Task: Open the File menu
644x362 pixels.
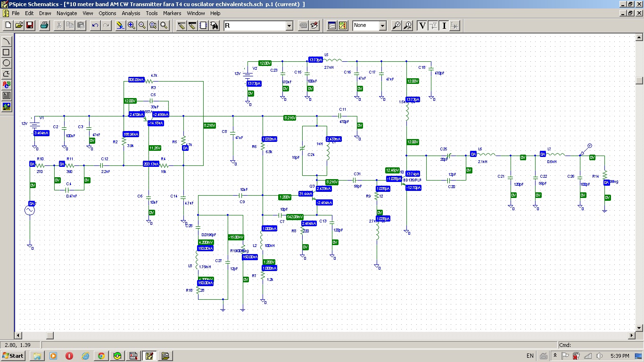Action: (x=16, y=13)
